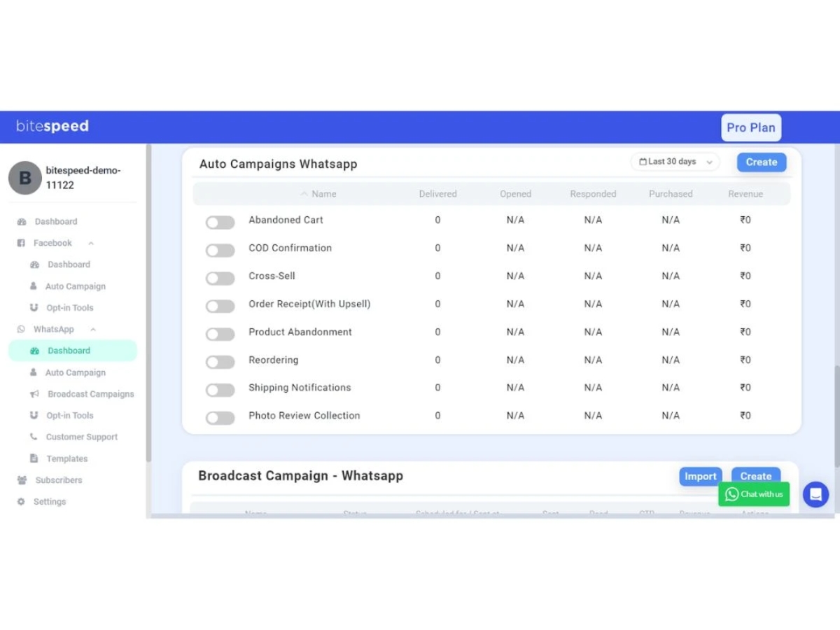The width and height of the screenshot is (840, 630).
Task: Click the Opened column header
Action: click(x=515, y=194)
